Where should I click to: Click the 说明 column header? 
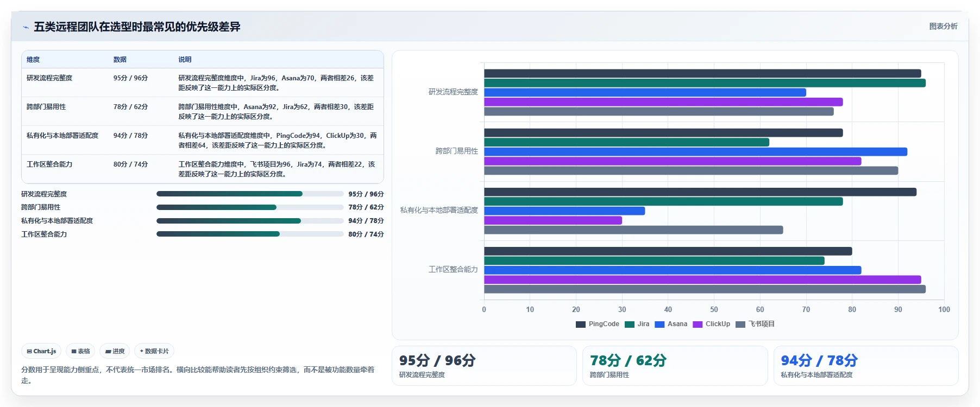click(x=185, y=60)
